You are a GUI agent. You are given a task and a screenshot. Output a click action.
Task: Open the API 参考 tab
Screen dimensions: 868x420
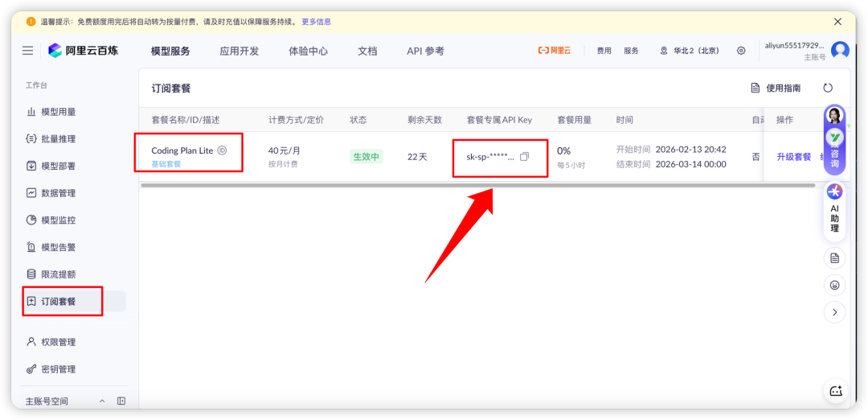[425, 51]
